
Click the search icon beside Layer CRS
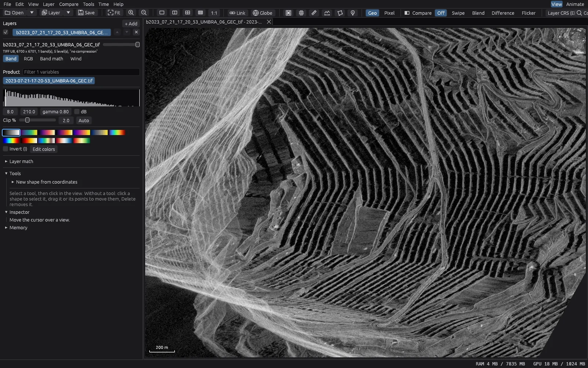579,13
